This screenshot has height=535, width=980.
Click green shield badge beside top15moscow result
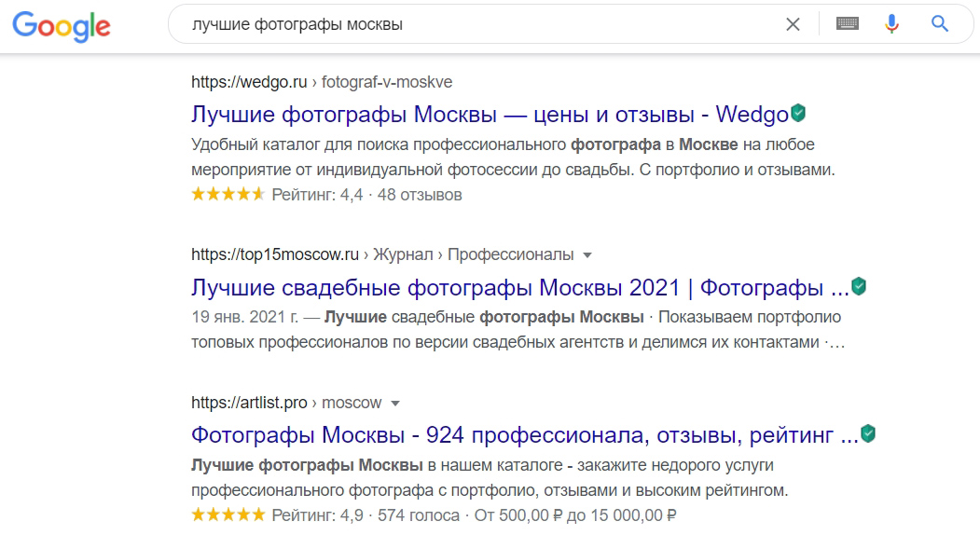point(859,286)
